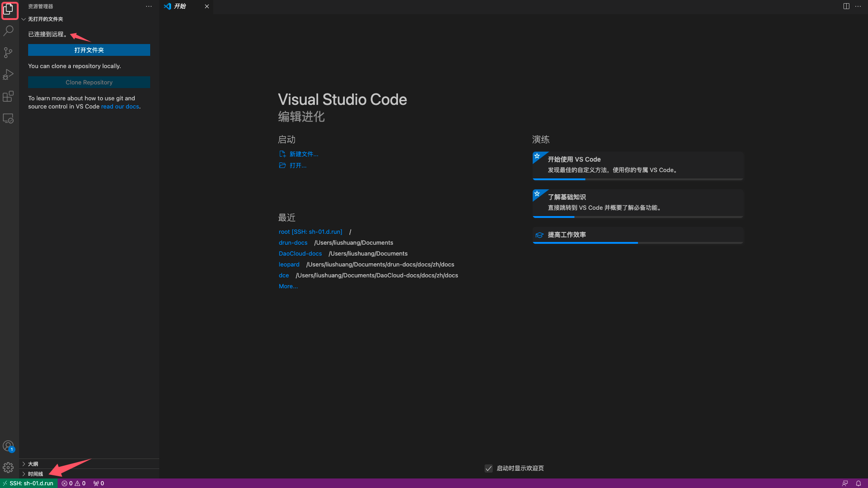Open the Extensions view
The height and width of the screenshot is (488, 868).
pyautogui.click(x=8, y=96)
